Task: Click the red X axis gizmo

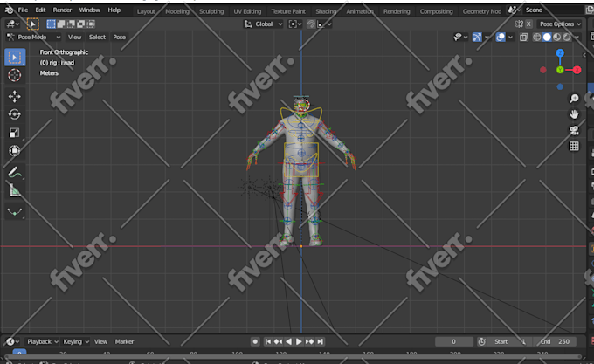Action: click(577, 70)
